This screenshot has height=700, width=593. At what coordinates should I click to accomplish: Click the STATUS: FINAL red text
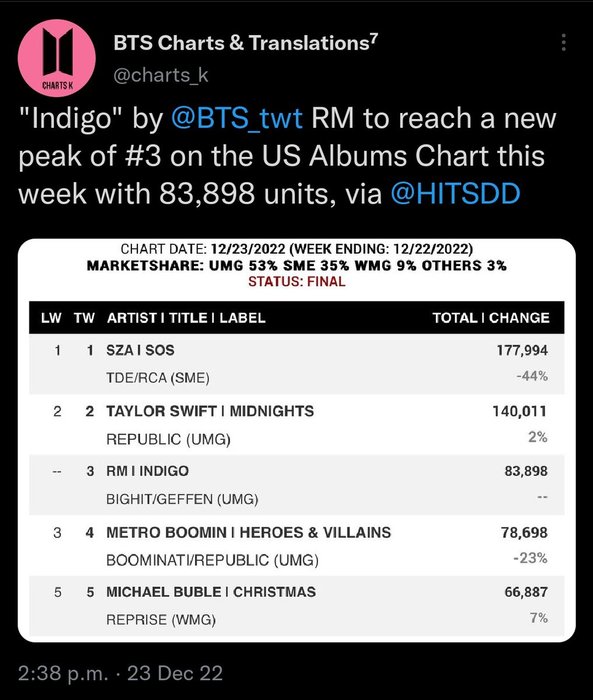tap(296, 282)
